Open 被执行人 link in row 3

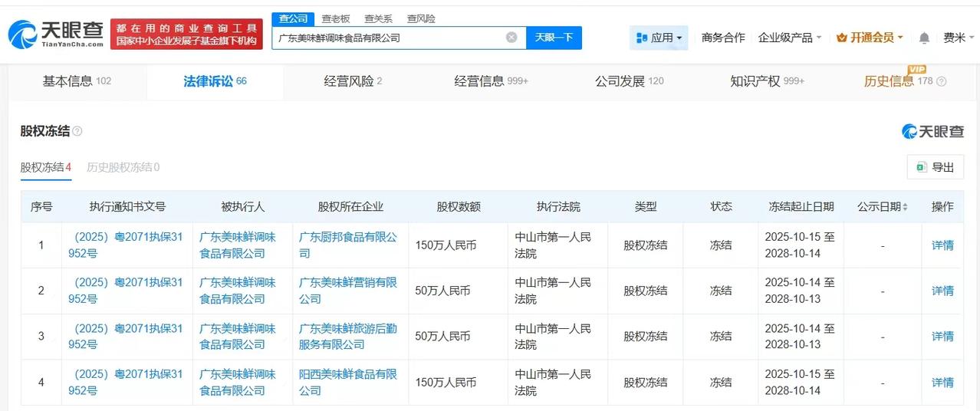click(x=238, y=336)
